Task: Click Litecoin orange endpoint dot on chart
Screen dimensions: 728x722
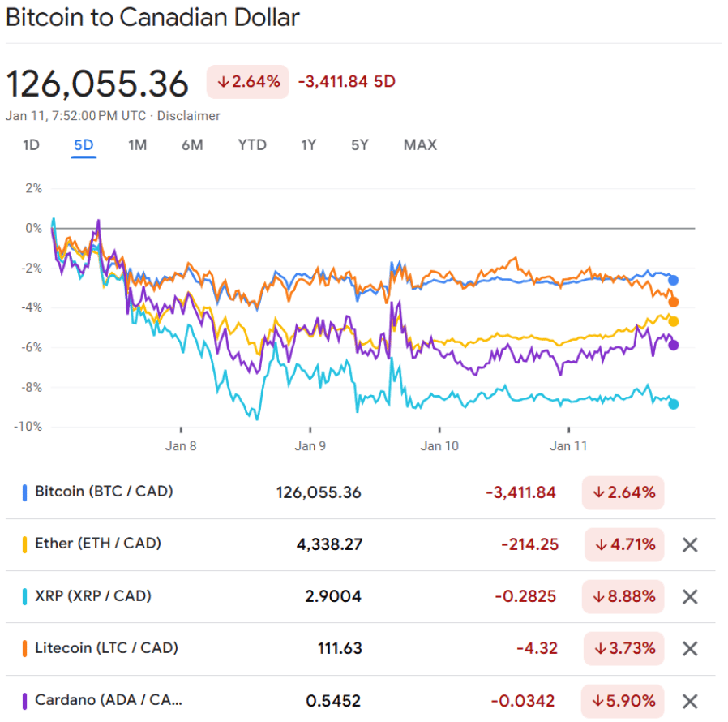Action: [673, 302]
